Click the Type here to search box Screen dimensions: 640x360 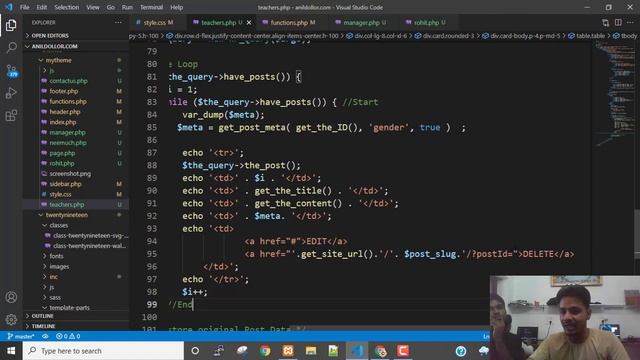coord(104,351)
